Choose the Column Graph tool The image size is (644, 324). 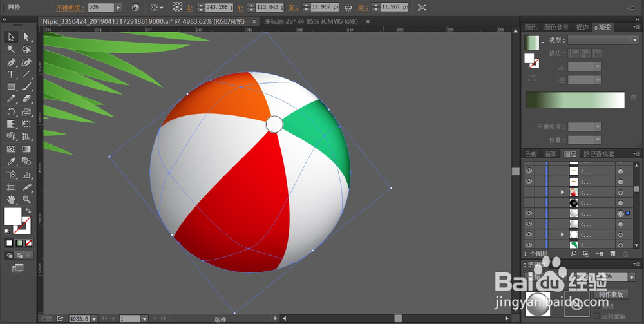pos(26,175)
